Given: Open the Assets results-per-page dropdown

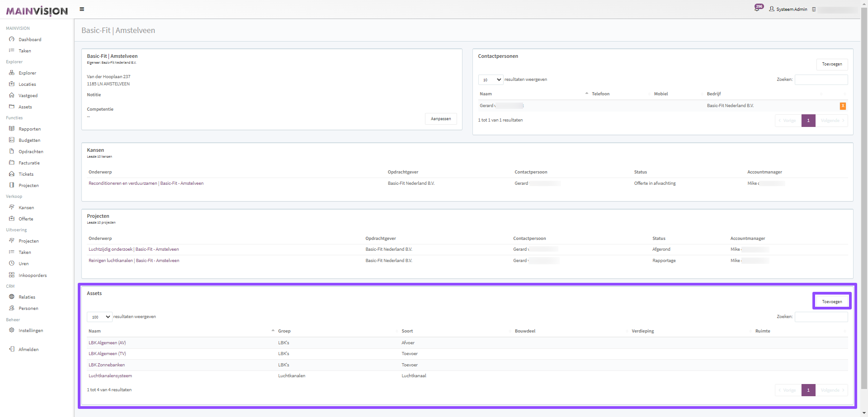Looking at the screenshot, I should pyautogui.click(x=99, y=317).
